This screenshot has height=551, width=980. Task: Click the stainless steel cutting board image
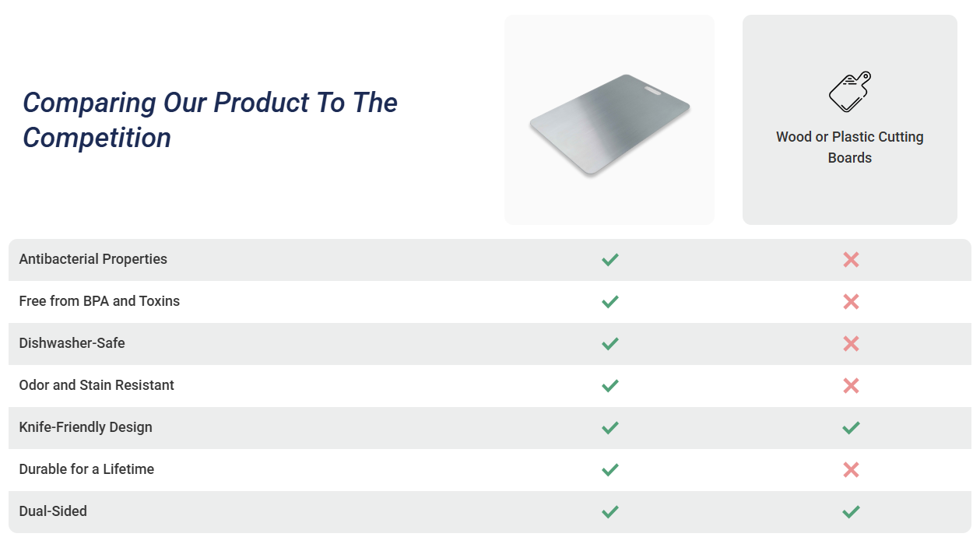click(x=609, y=123)
